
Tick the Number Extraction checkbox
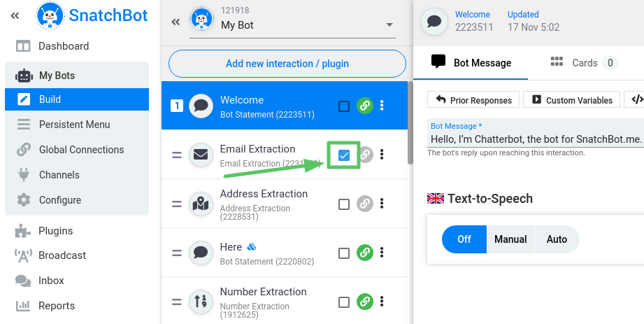pyautogui.click(x=344, y=302)
